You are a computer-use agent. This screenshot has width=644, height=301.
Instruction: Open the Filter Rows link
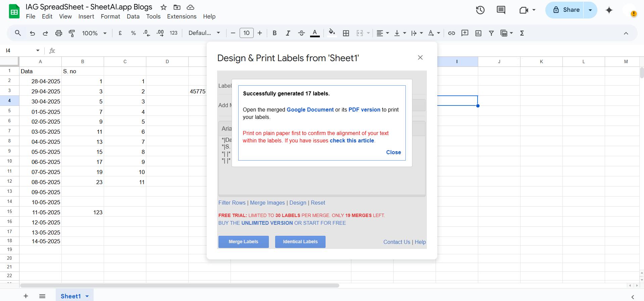pyautogui.click(x=232, y=203)
